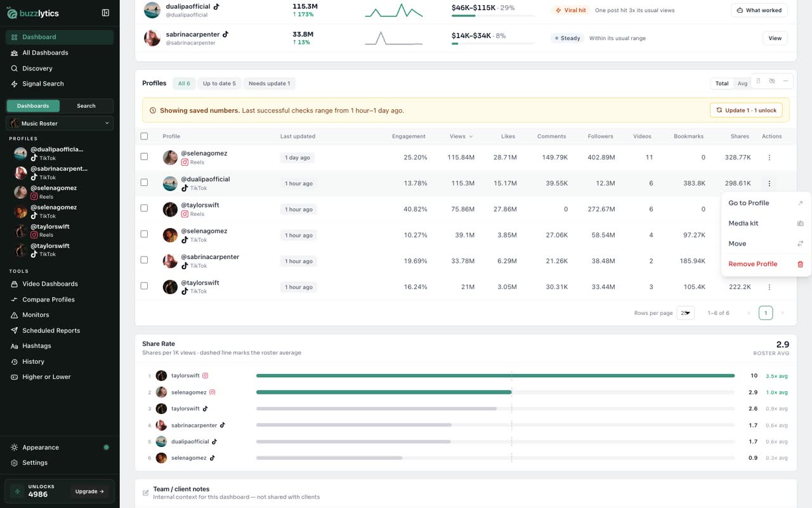
Task: Click the Remove Profile trash icon
Action: [800, 264]
